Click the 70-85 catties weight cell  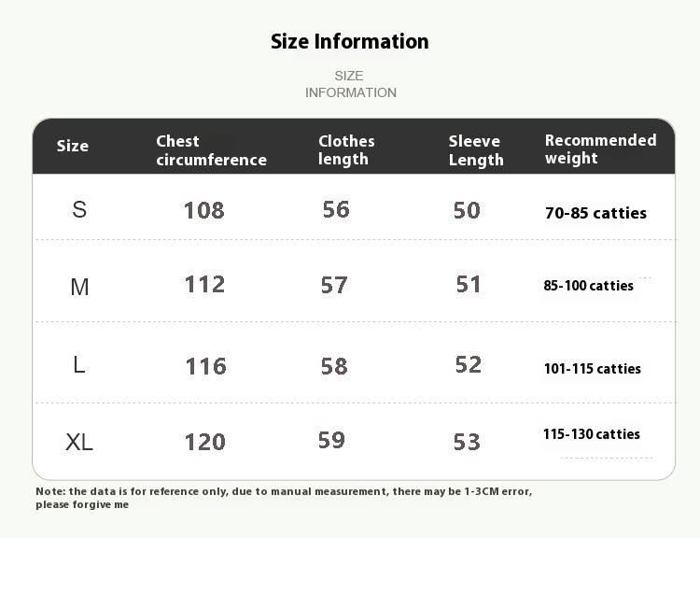[595, 213]
